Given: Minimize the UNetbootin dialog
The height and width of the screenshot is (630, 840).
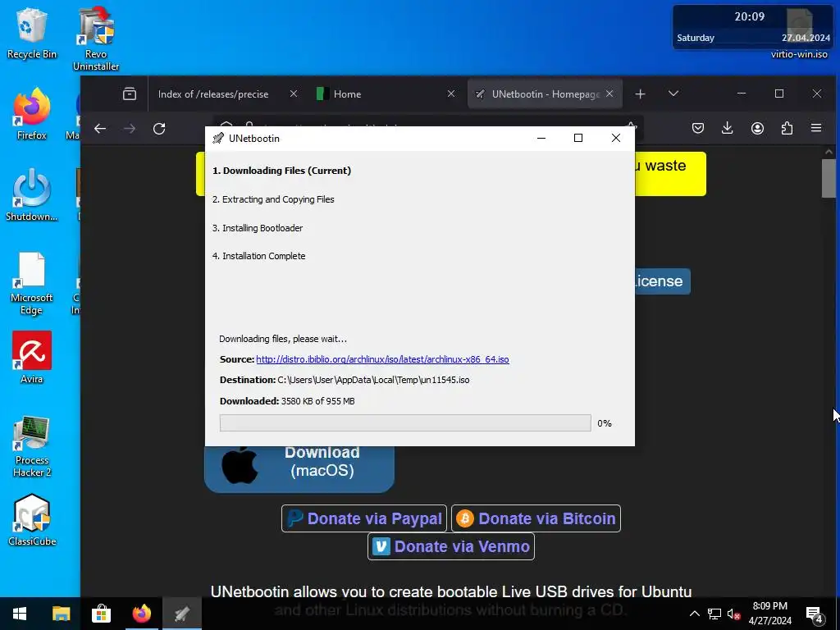Looking at the screenshot, I should click(541, 138).
